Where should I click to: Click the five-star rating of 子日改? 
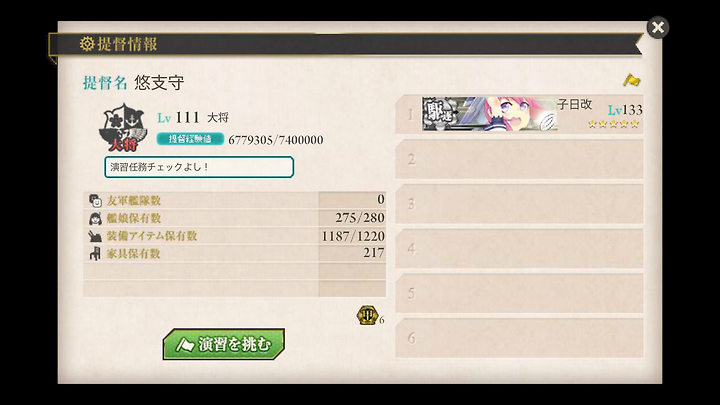tap(613, 124)
